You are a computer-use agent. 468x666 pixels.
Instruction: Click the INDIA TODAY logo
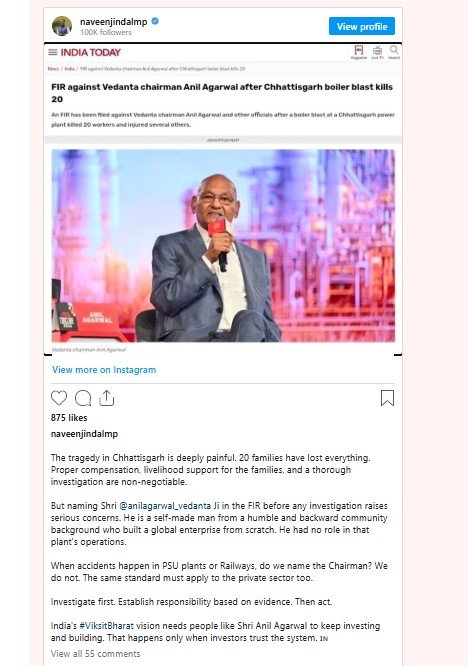pyautogui.click(x=90, y=52)
